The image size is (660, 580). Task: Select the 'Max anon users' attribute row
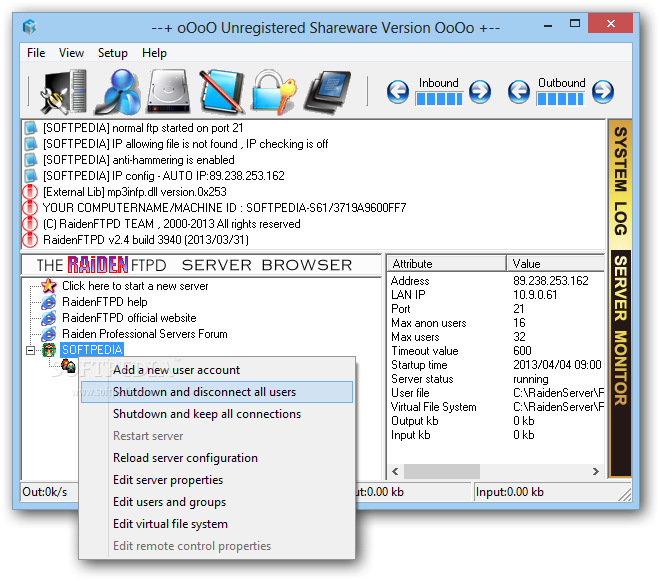coord(496,323)
